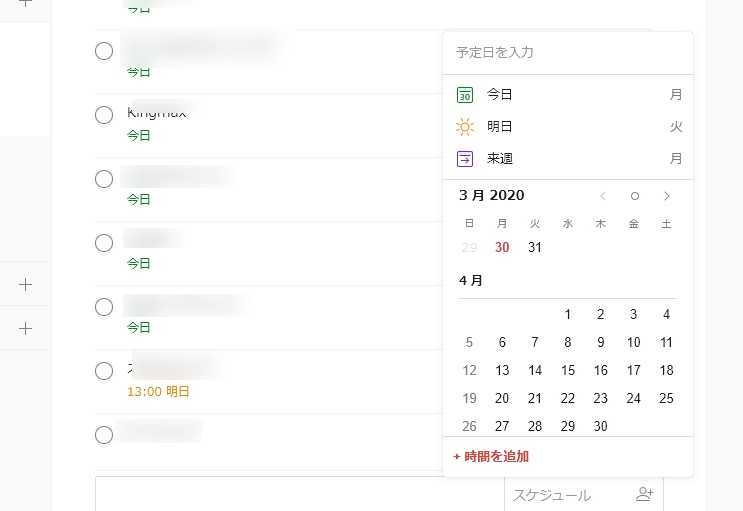Click the Tomorrow sun icon

[465, 127]
